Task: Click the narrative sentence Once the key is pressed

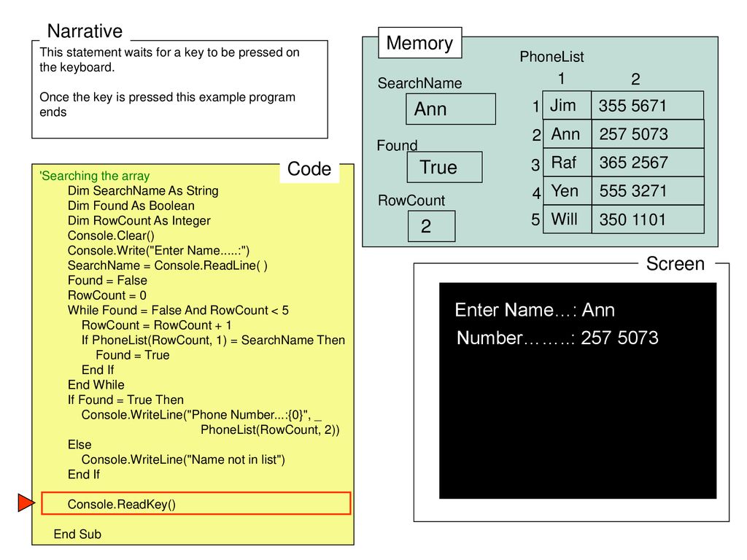Action: (167, 104)
